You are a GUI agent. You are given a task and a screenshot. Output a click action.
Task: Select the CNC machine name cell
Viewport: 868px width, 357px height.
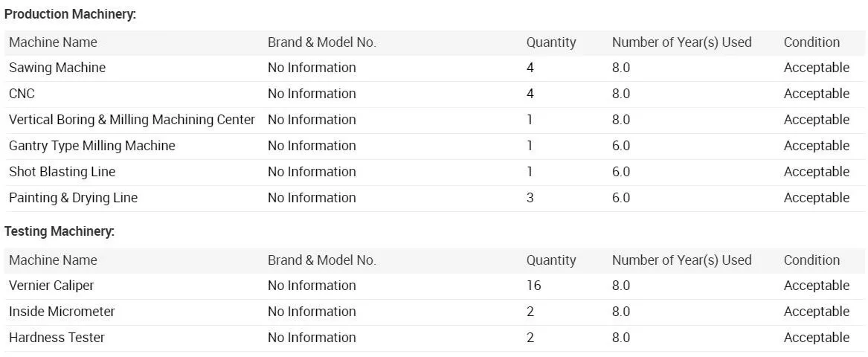22,94
